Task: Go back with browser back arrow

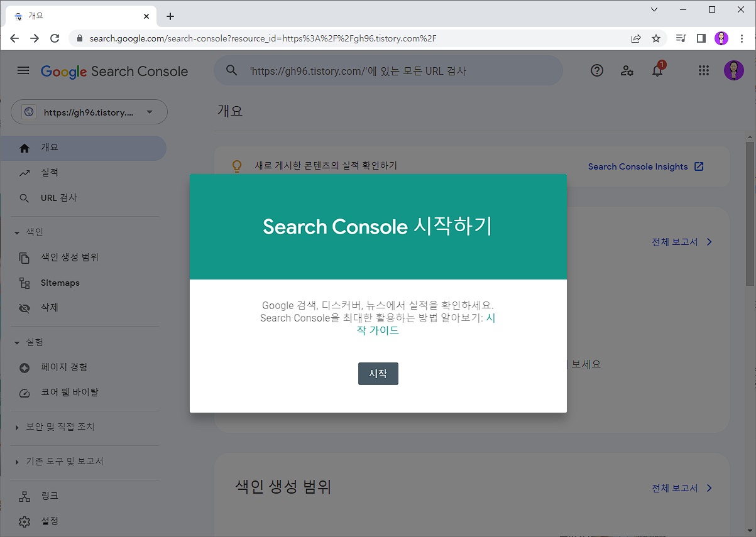Action: 14,38
